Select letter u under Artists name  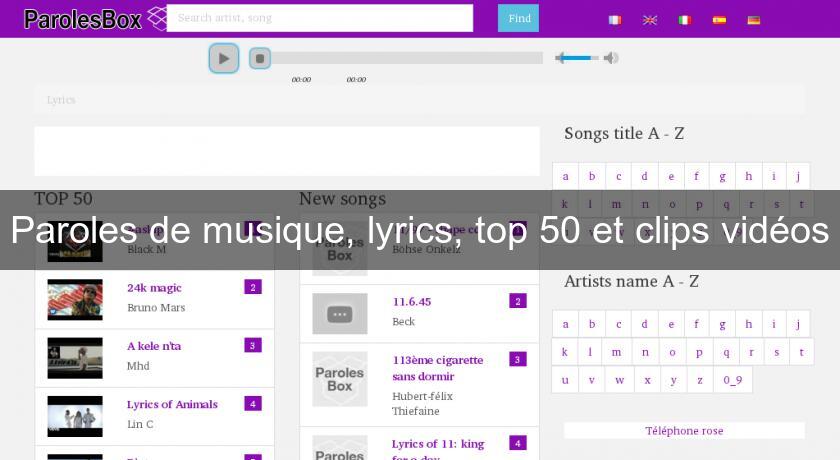(x=565, y=380)
